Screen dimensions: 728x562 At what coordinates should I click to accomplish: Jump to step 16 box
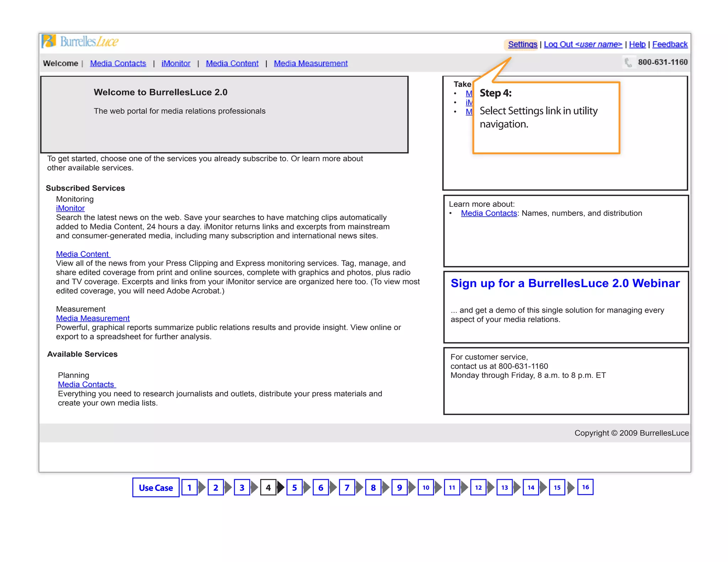coord(585,487)
